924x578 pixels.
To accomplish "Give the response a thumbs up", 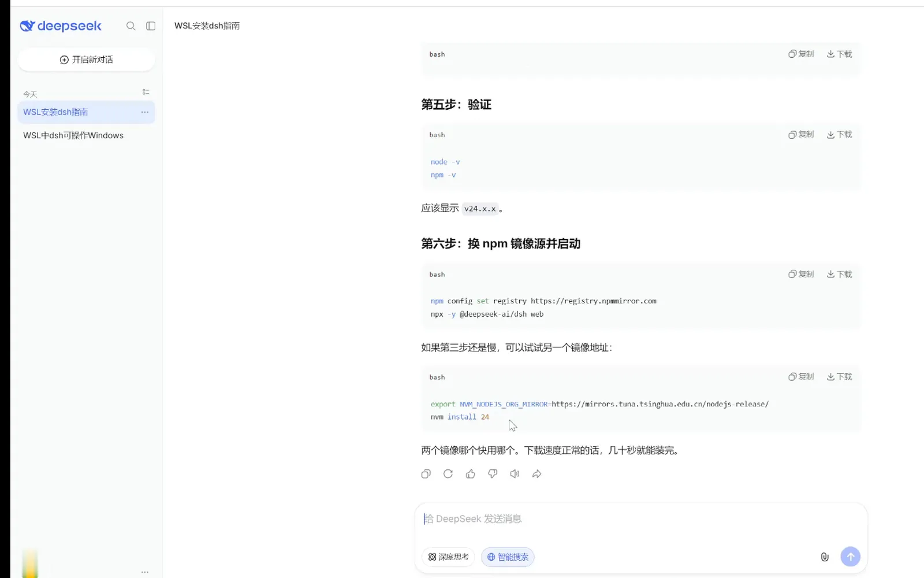I will click(471, 474).
